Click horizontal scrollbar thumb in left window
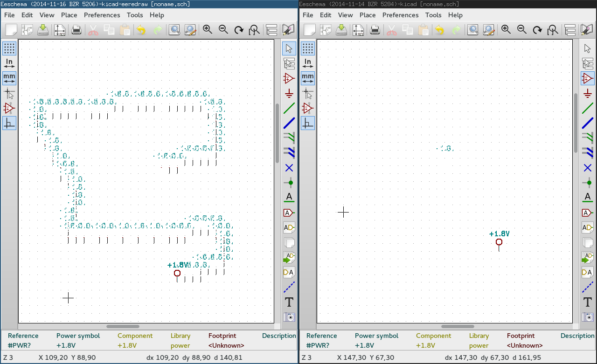The height and width of the screenshot is (364, 597). pos(123,327)
